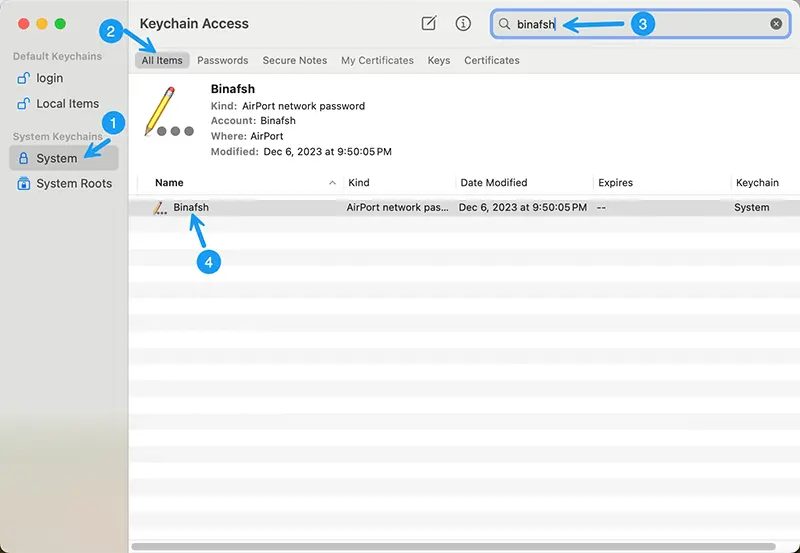Sort by the Expires column
This screenshot has width=800, height=553.
coord(615,183)
